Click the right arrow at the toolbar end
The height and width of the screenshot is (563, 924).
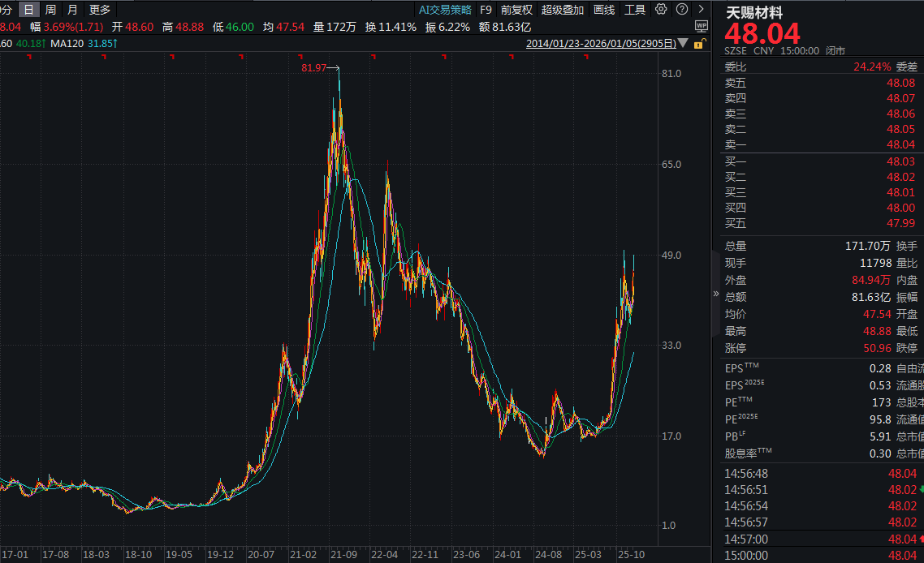point(702,11)
